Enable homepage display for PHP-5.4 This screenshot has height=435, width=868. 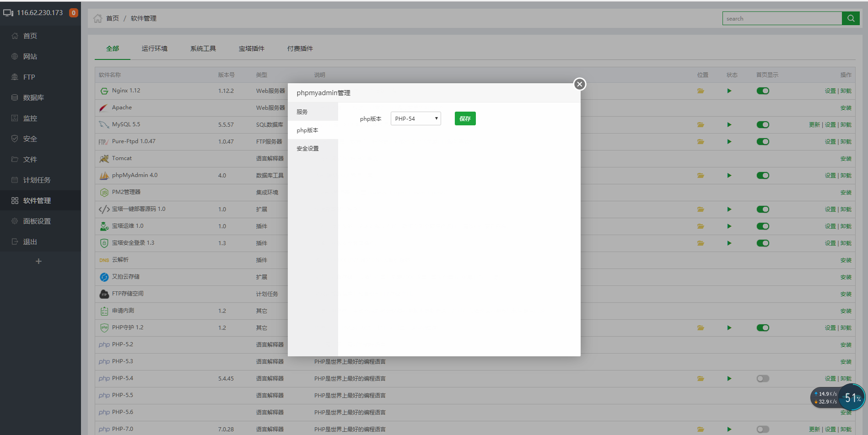click(763, 378)
